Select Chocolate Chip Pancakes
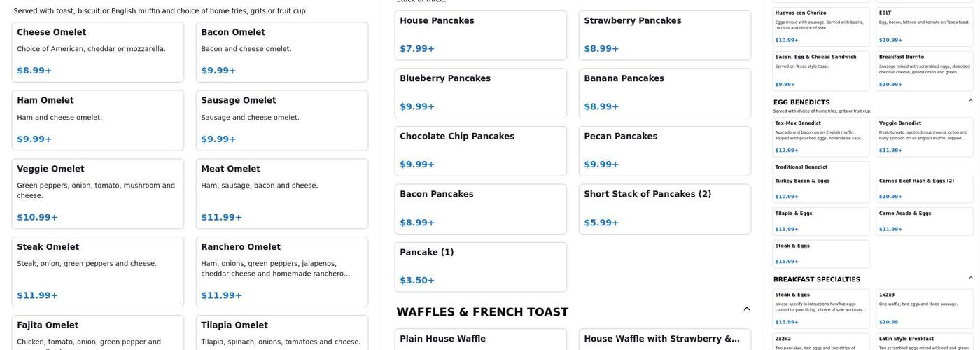 coord(481,150)
